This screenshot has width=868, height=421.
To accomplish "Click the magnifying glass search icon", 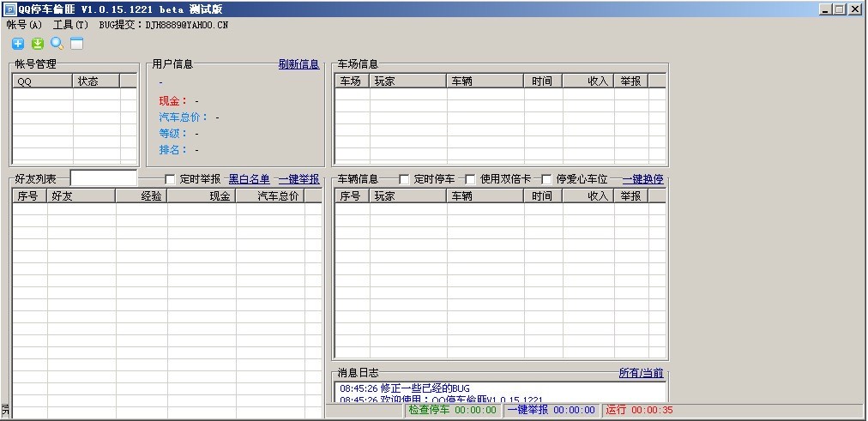I will [x=57, y=44].
